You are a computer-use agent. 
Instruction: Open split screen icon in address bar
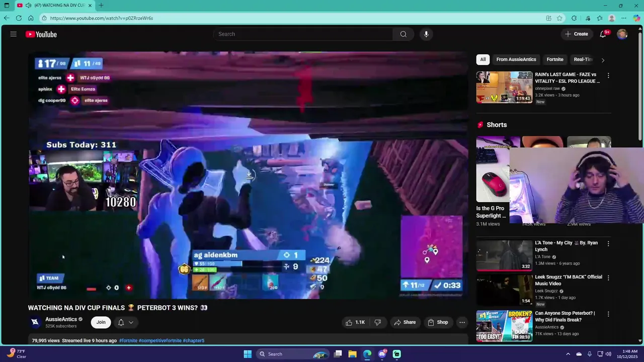click(548, 18)
